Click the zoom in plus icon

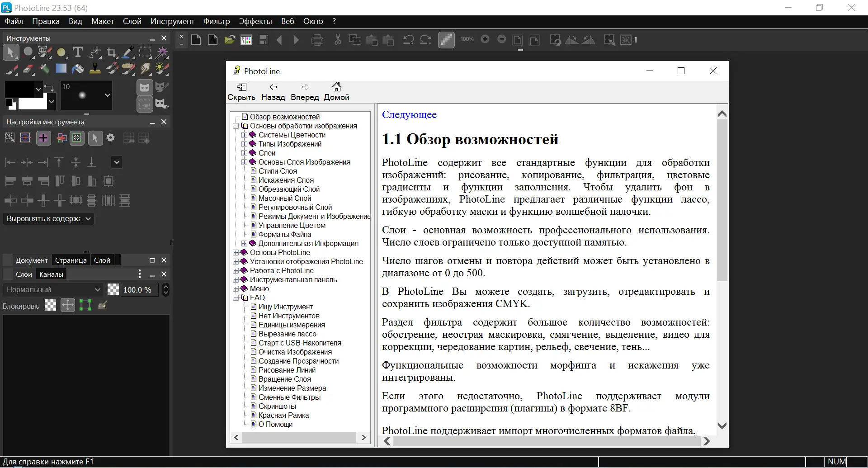point(485,39)
